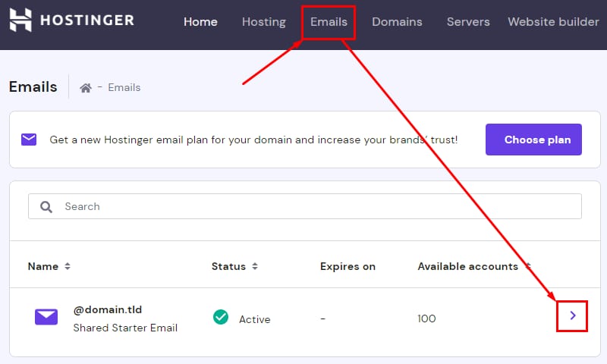Image resolution: width=607 pixels, height=364 pixels.
Task: Sort by Name column arrows
Action: (68, 266)
